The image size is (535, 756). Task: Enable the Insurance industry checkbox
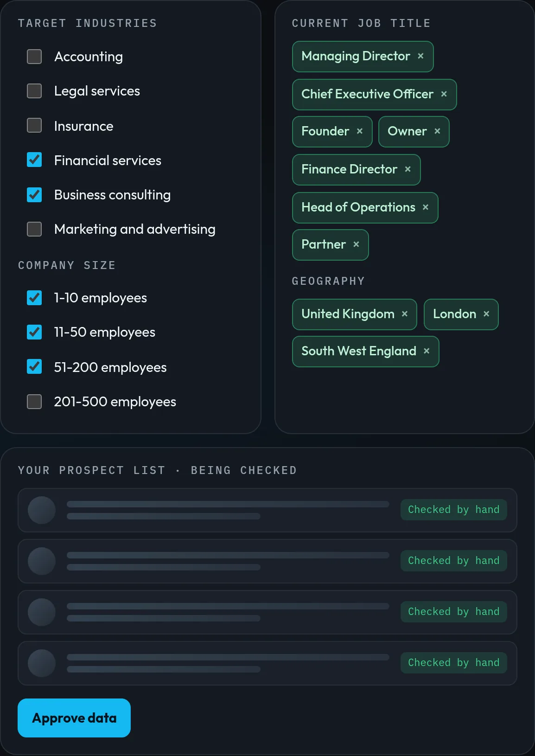(34, 125)
